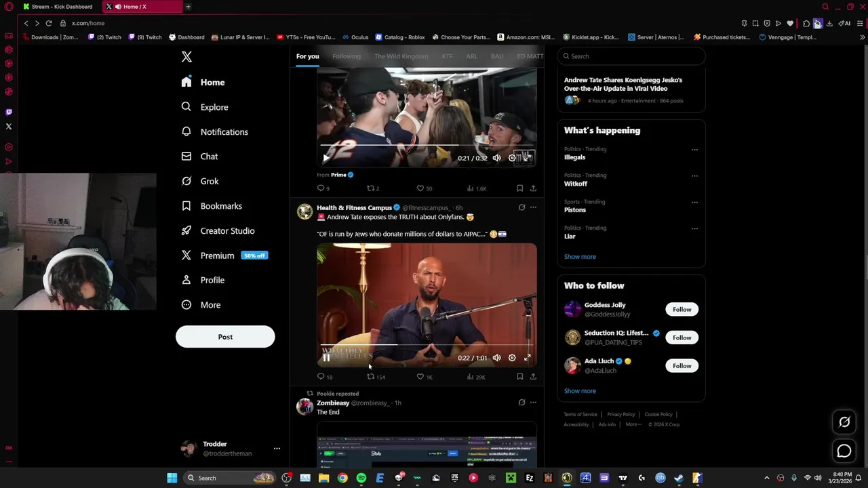Open Profile in the sidebar

203,280
